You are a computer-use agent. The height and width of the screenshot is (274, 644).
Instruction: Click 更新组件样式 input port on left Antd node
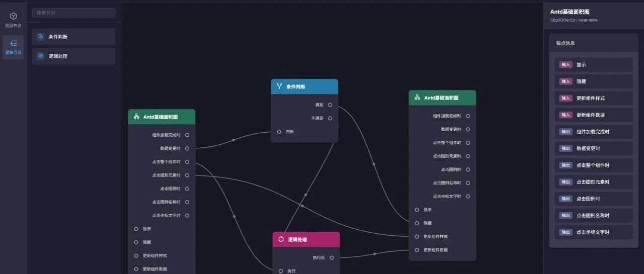coord(136,255)
